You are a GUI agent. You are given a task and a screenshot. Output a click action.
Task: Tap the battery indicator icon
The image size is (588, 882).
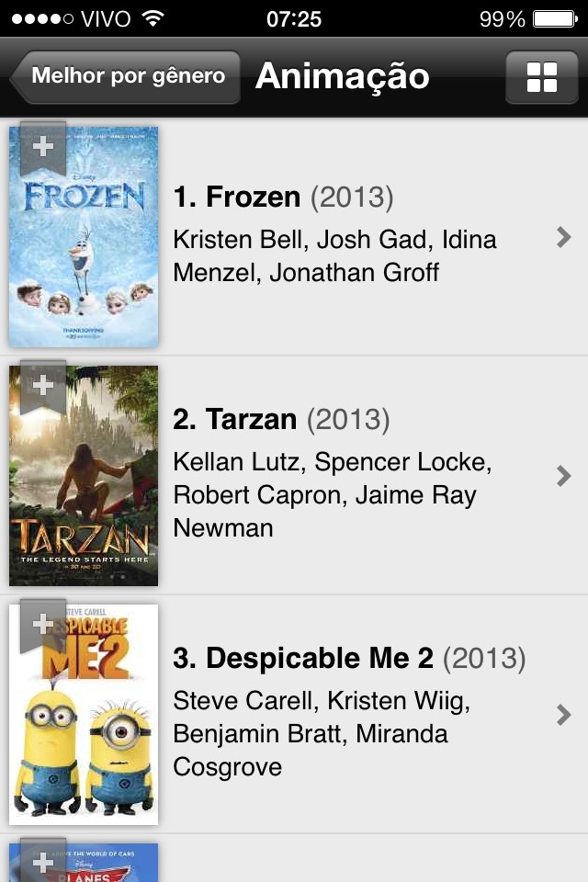[x=554, y=18]
